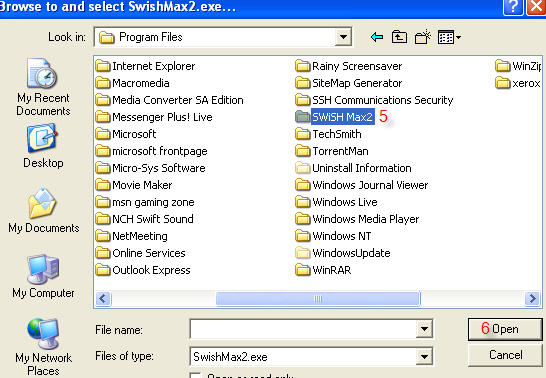Click the horizontal scrollbar thumb

(318, 299)
